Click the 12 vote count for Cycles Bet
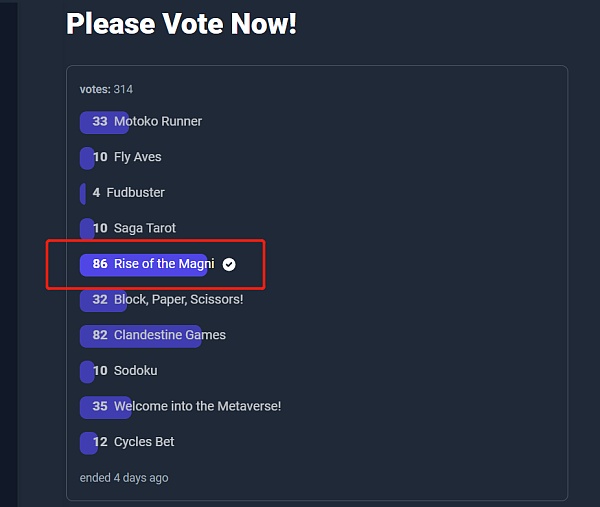The height and width of the screenshot is (507, 600). (100, 442)
